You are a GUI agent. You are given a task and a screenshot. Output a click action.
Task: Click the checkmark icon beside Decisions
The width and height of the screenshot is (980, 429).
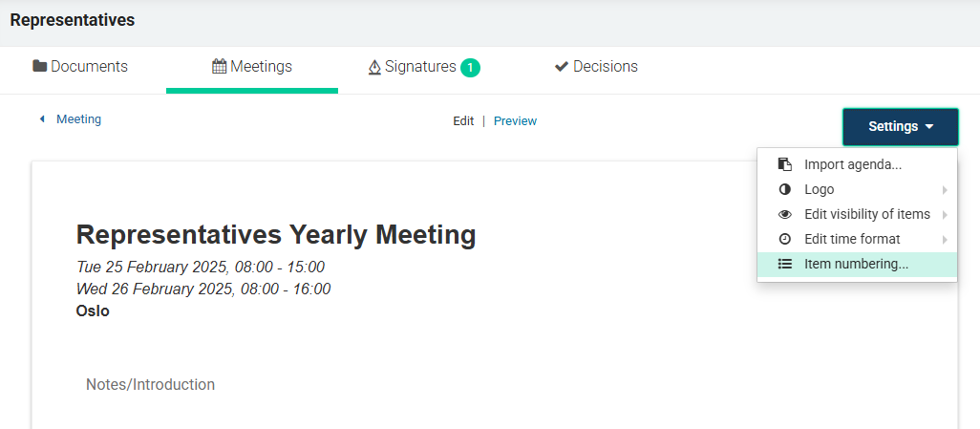(562, 66)
